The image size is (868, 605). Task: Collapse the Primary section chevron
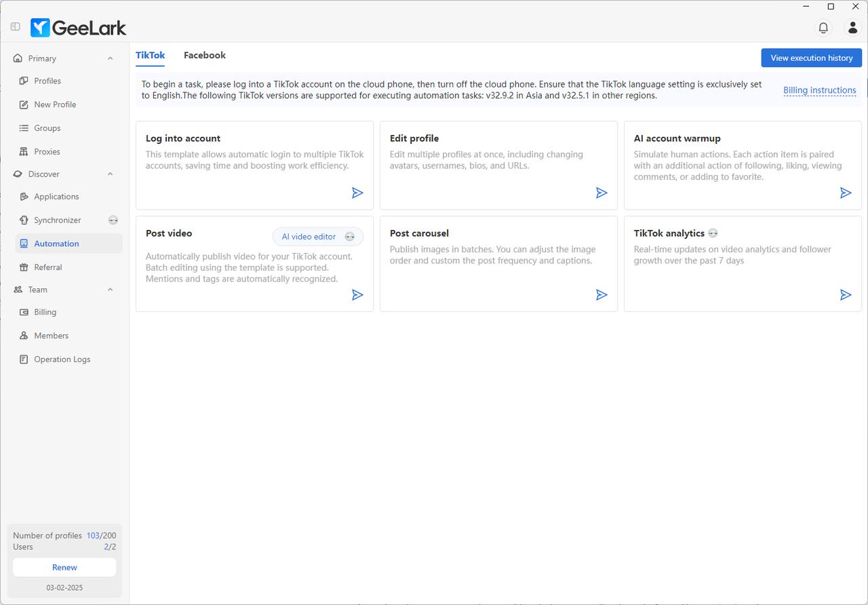pos(110,58)
